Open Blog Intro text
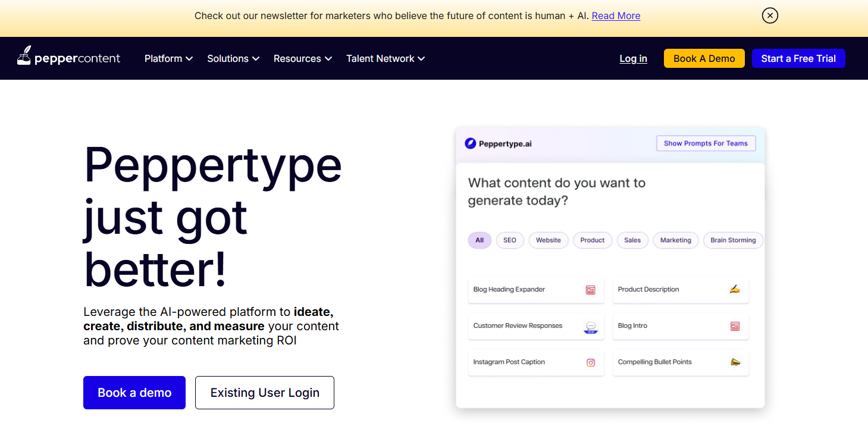The image size is (868, 445). 632,325
